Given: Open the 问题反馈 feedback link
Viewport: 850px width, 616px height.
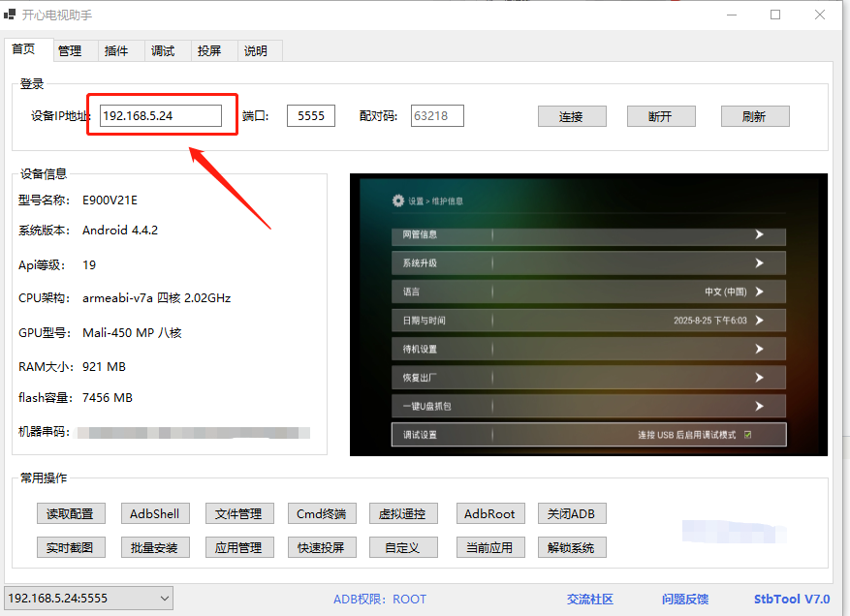Looking at the screenshot, I should pos(684,600).
